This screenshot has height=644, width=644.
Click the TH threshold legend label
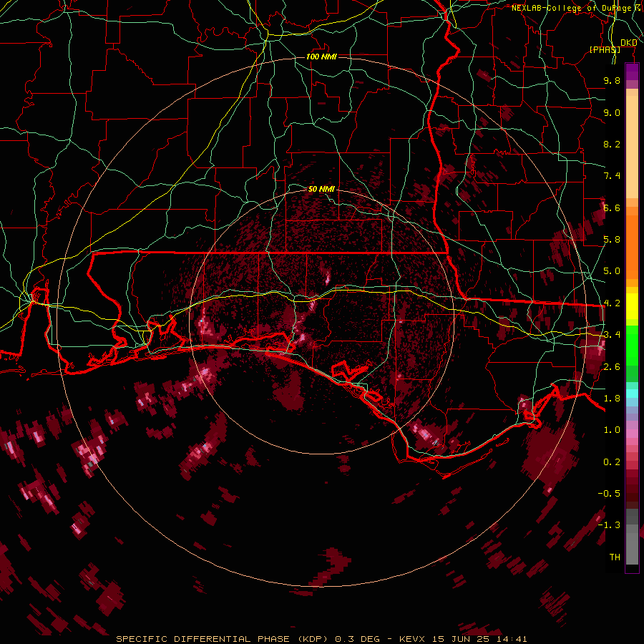pos(615,557)
